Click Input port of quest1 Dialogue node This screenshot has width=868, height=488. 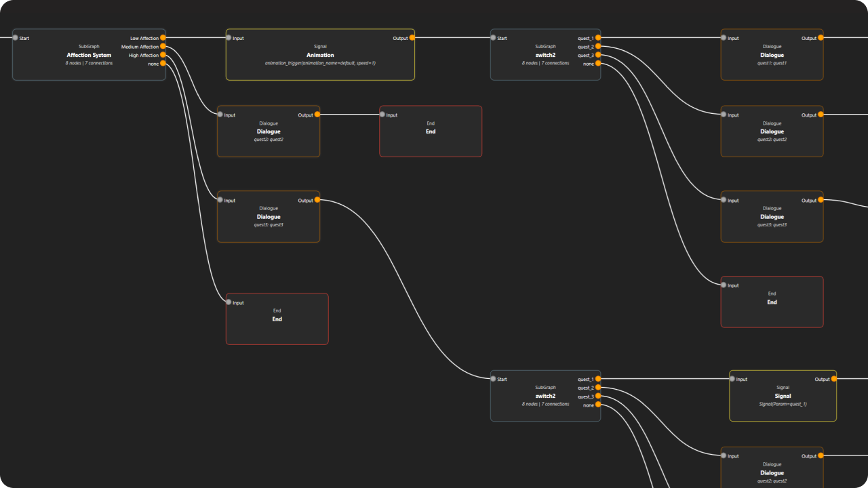(724, 38)
